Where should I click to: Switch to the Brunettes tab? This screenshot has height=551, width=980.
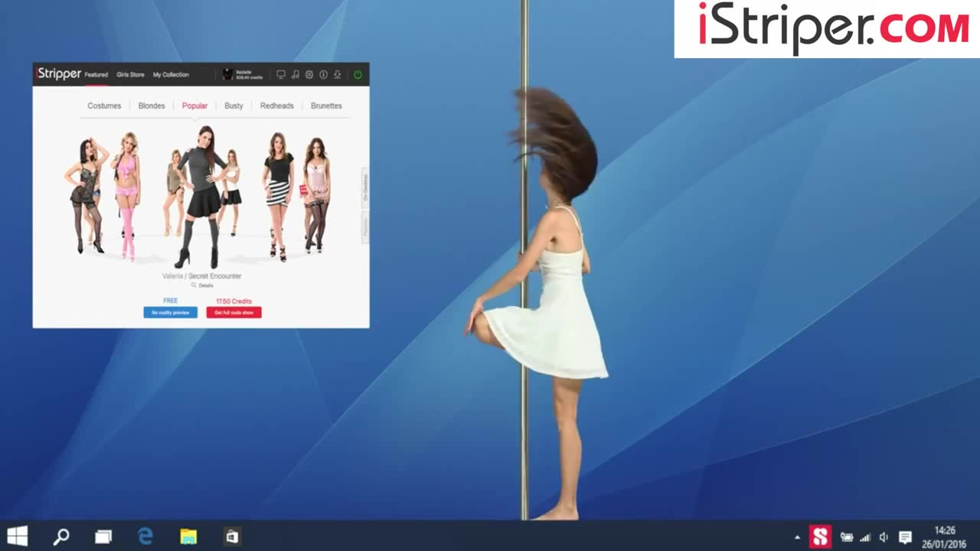tap(326, 106)
